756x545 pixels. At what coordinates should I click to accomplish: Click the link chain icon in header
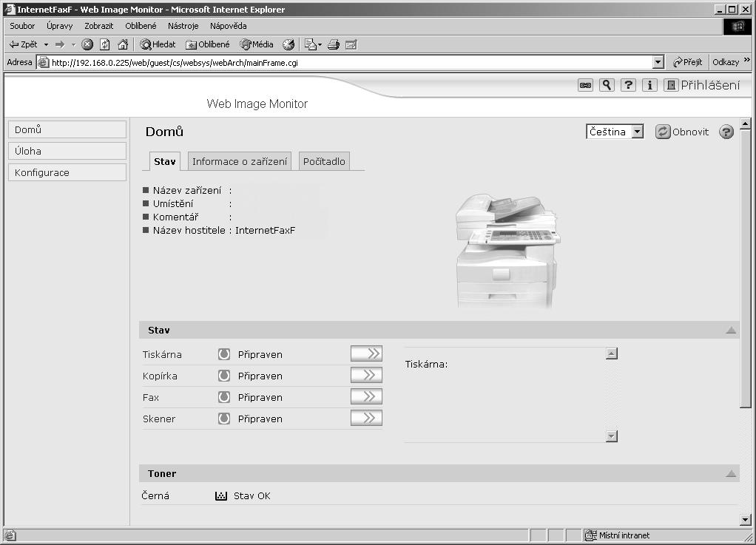pos(585,85)
